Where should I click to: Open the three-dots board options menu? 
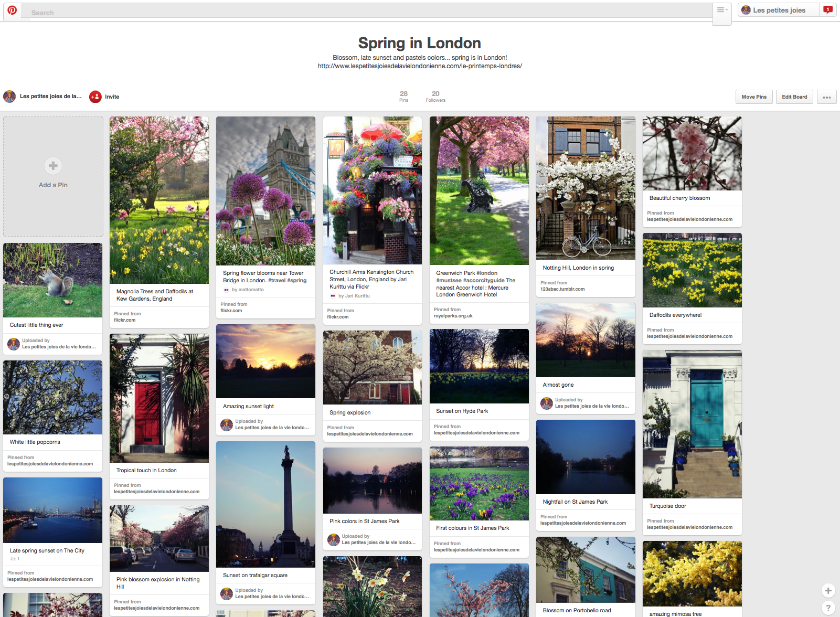pos(826,97)
